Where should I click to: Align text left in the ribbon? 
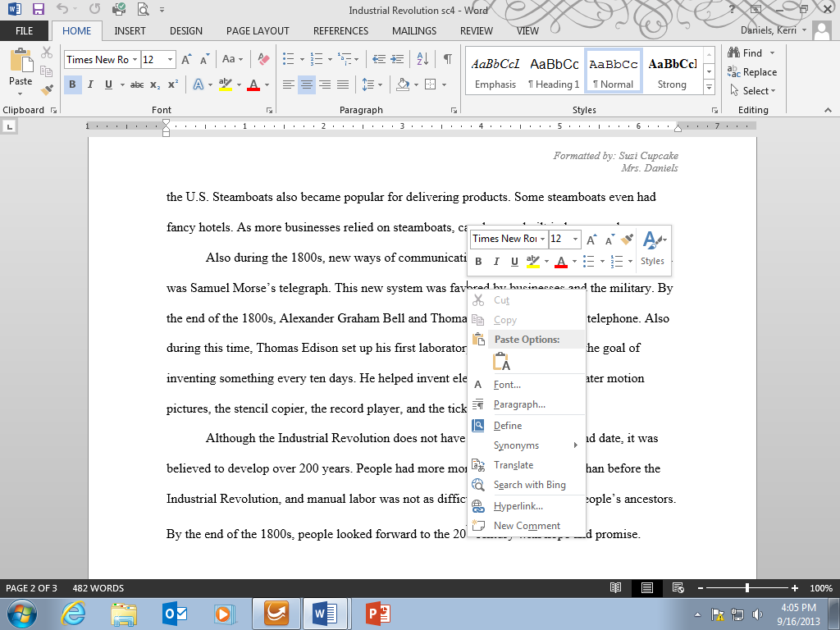pyautogui.click(x=288, y=84)
